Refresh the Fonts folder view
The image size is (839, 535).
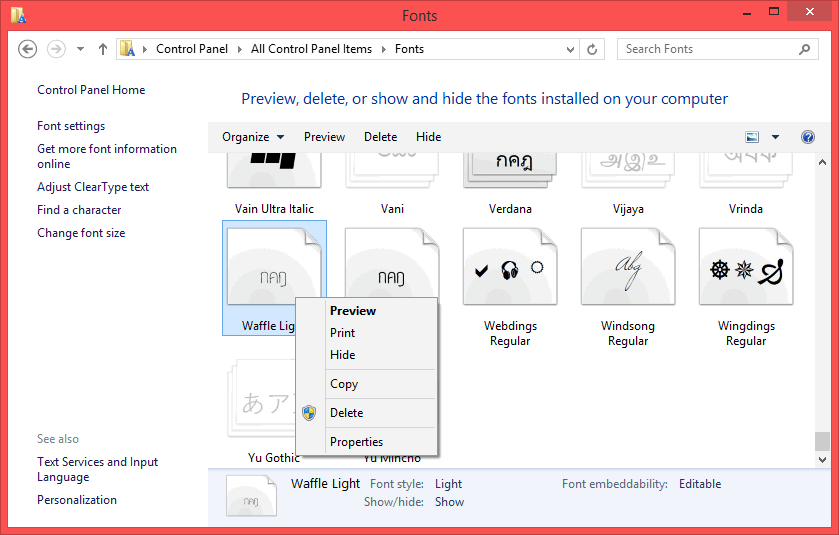[592, 49]
